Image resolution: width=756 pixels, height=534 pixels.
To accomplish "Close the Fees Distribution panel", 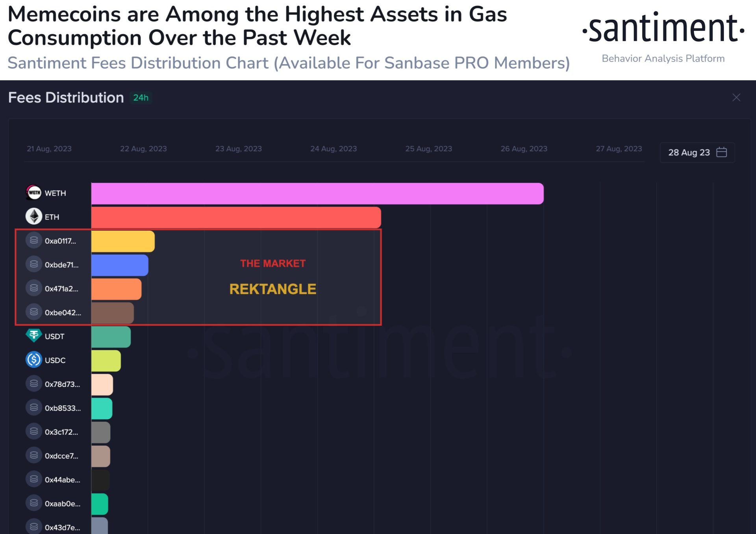I will tap(736, 98).
